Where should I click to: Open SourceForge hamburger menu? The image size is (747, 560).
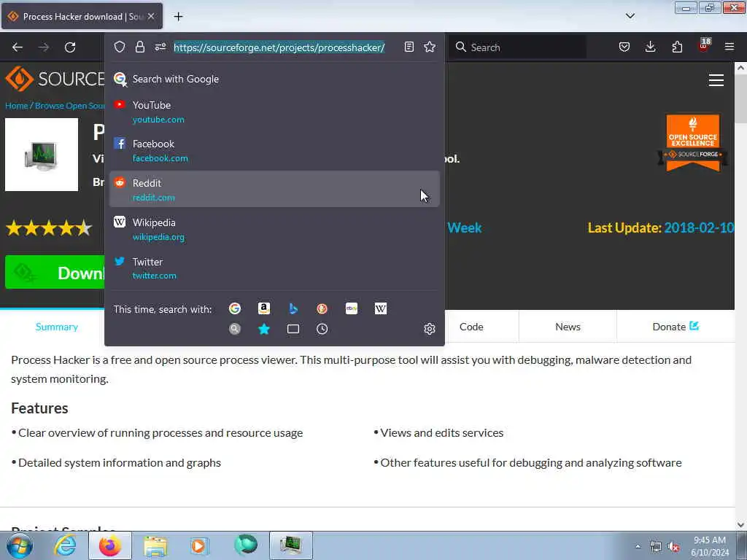tap(716, 80)
